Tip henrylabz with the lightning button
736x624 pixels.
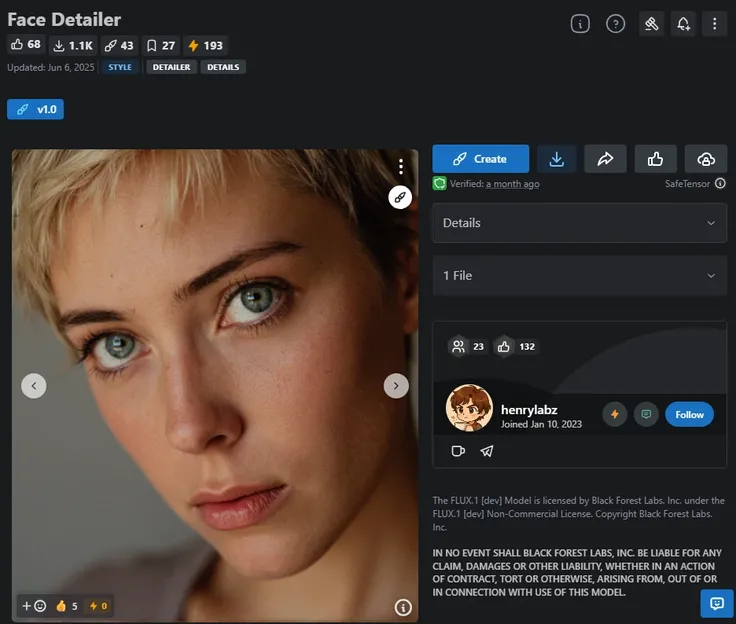(x=615, y=414)
